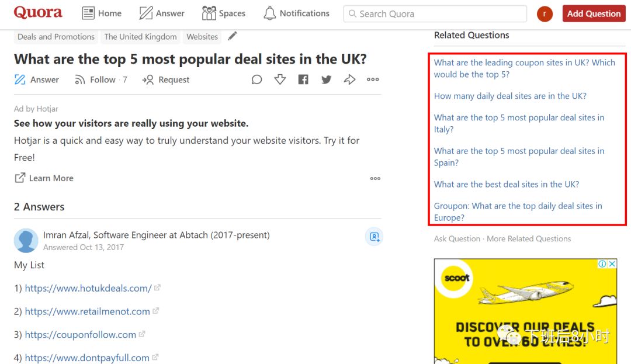Downvote the question
The width and height of the screenshot is (631, 364).
pyautogui.click(x=280, y=79)
